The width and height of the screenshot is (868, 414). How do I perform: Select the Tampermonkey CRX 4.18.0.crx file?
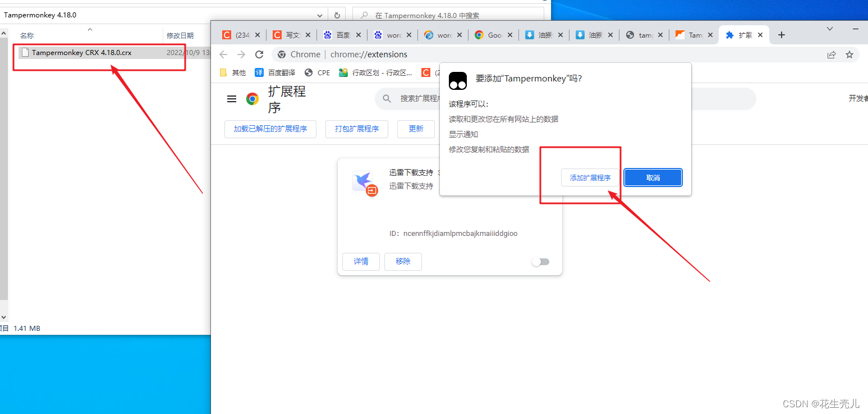[82, 52]
